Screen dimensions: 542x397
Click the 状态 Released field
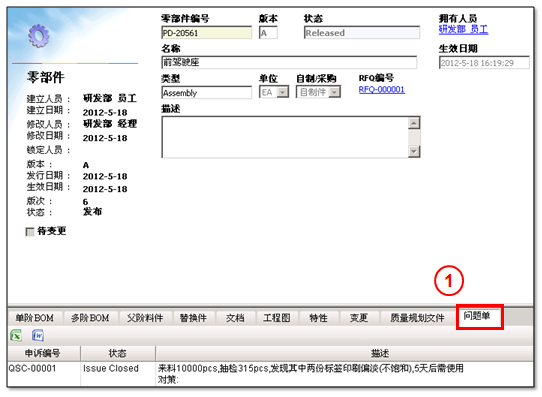point(362,33)
